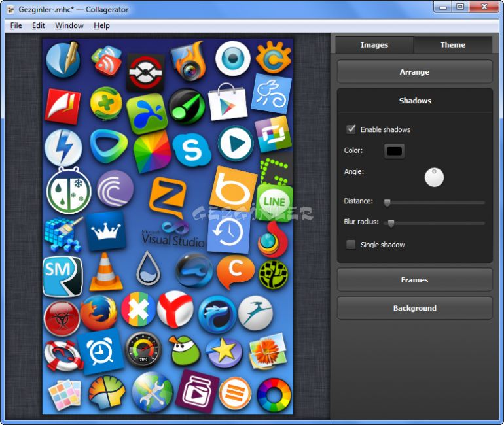The image size is (504, 425).
Task: Click the Skype icon in the collage
Action: (191, 150)
